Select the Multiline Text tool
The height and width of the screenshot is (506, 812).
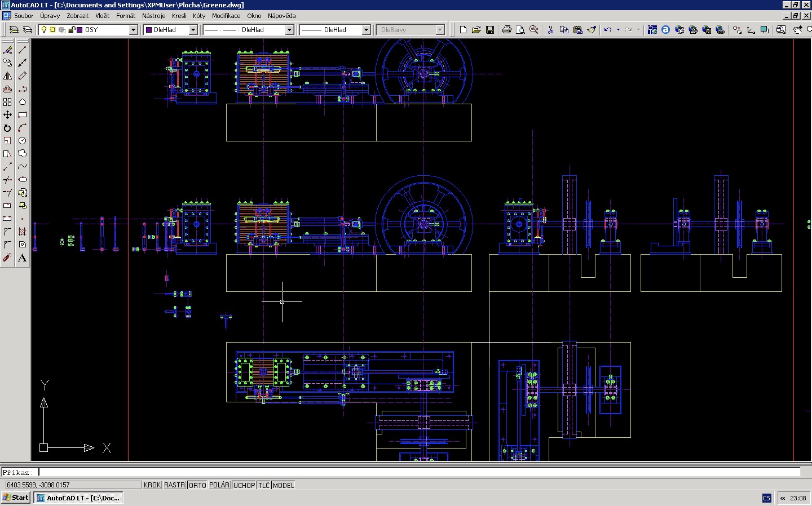(23, 258)
